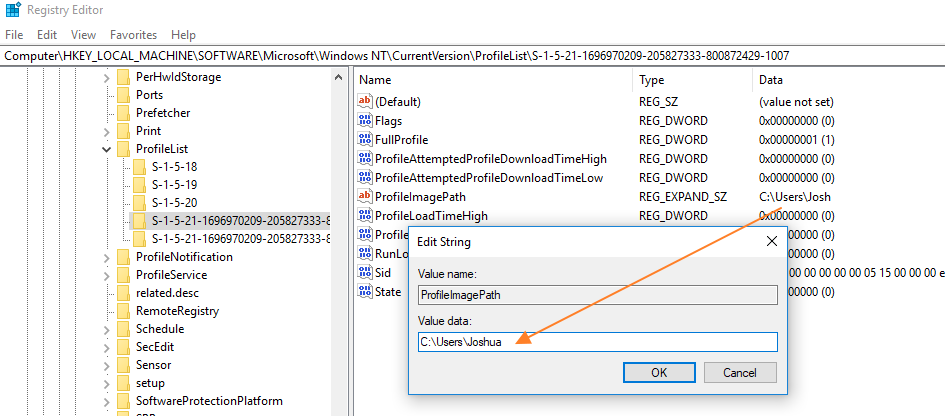Click the 0x00000001 (1) FullProfile data

coord(796,140)
